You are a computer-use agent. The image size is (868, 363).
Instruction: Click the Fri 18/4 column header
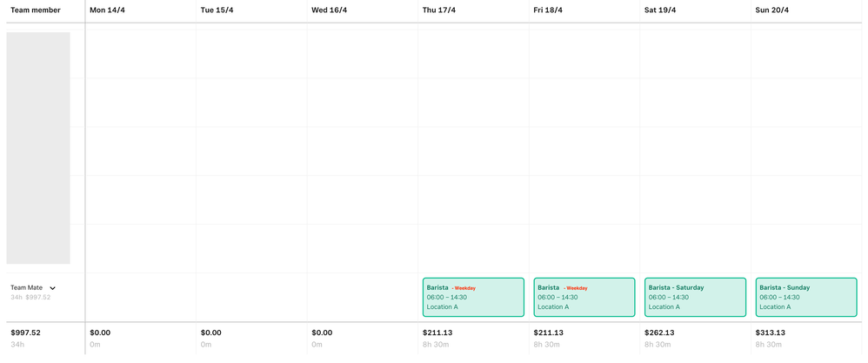pos(548,10)
